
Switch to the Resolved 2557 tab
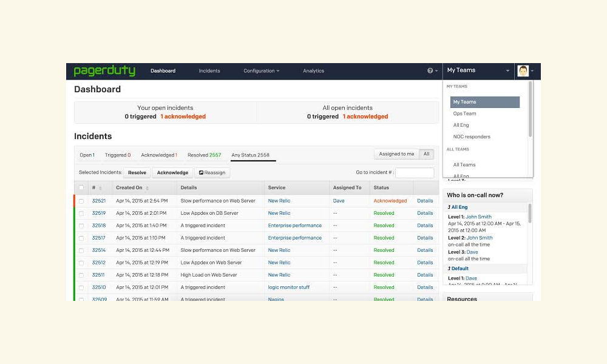(205, 155)
